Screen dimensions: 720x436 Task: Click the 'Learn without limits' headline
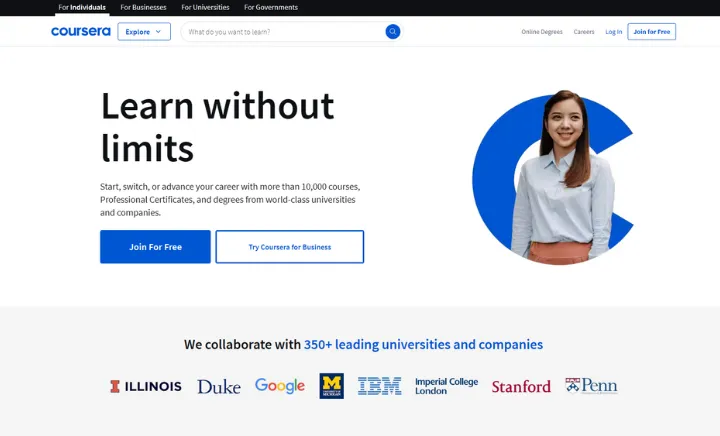click(217, 127)
